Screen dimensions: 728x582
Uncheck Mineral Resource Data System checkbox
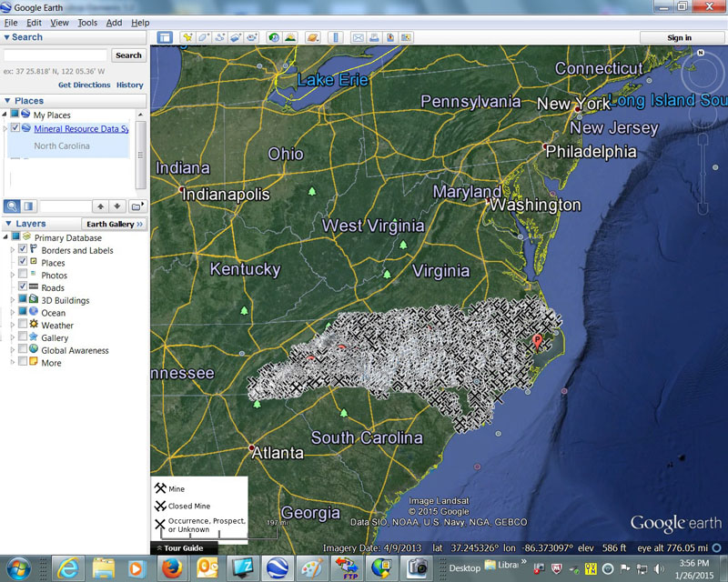point(15,127)
